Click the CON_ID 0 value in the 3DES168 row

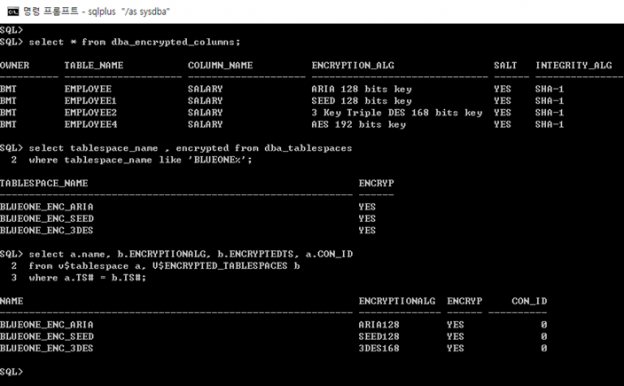(x=544, y=348)
